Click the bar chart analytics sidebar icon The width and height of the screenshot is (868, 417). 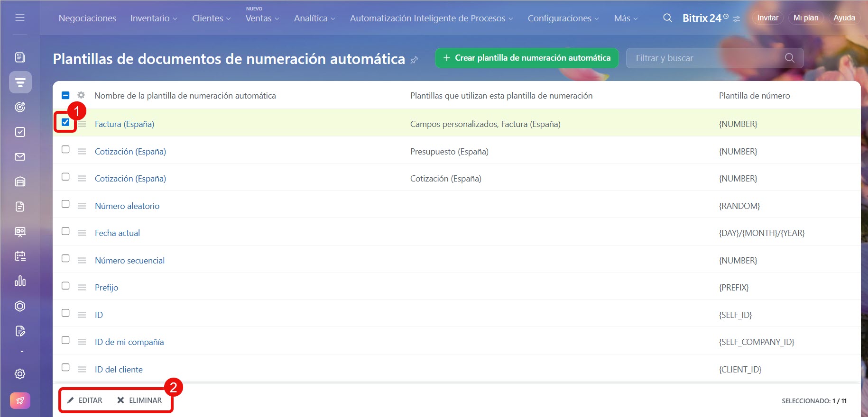[x=20, y=281]
